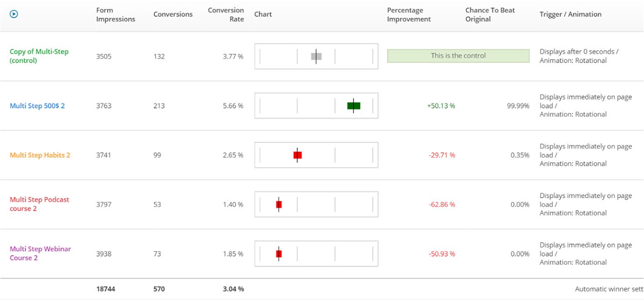
Task: Open the Multi Step Webinar Course 2 variation
Action: point(40,253)
